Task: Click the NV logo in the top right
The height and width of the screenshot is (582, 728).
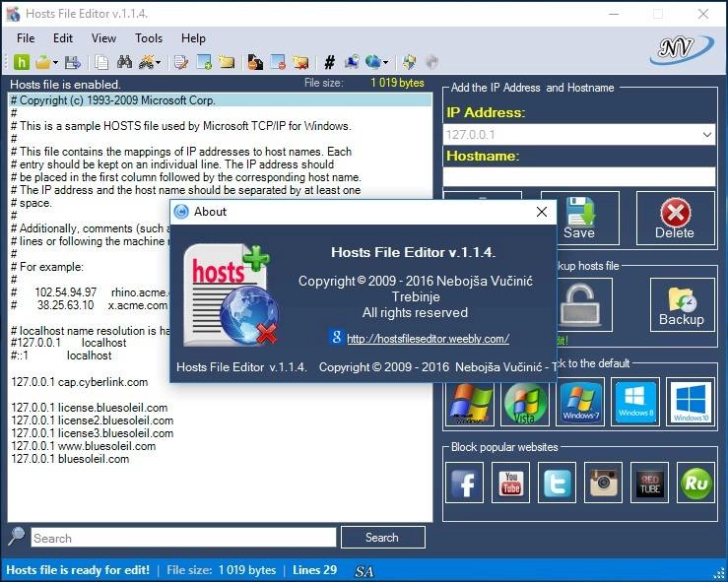Action: [x=682, y=48]
